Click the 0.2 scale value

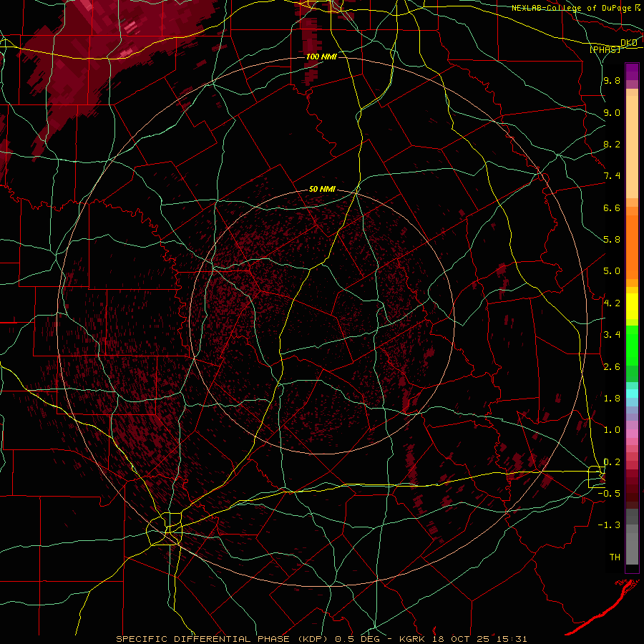612,462
